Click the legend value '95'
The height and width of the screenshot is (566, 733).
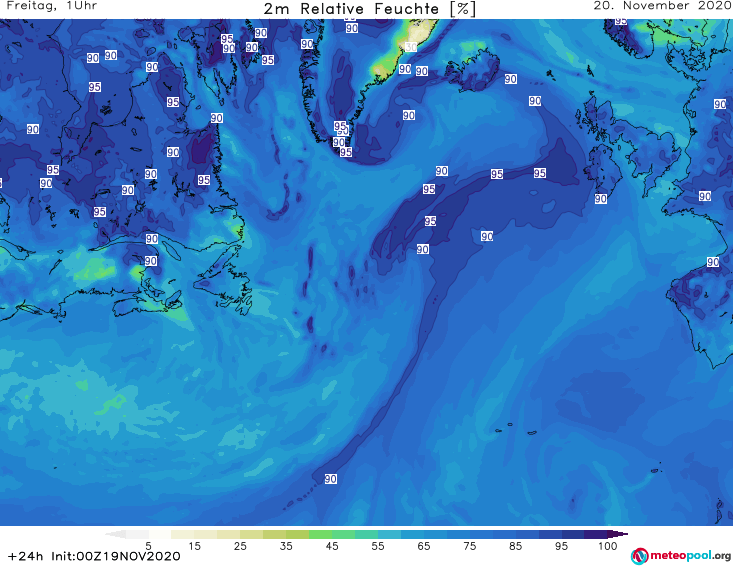(x=561, y=546)
